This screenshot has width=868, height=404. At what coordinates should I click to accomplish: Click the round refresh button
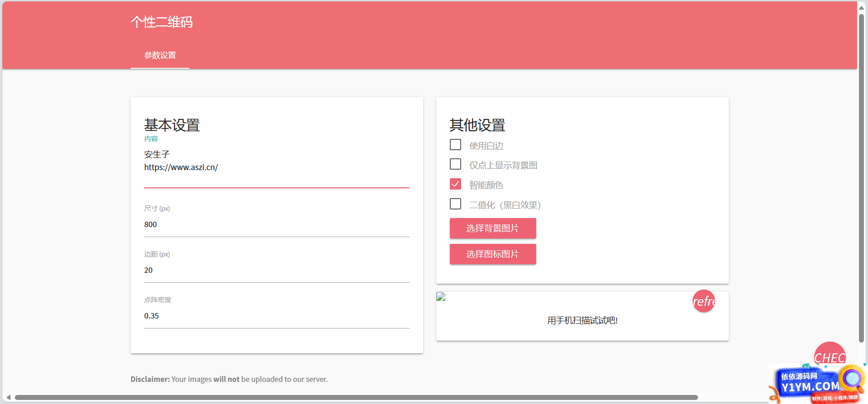coord(704,301)
